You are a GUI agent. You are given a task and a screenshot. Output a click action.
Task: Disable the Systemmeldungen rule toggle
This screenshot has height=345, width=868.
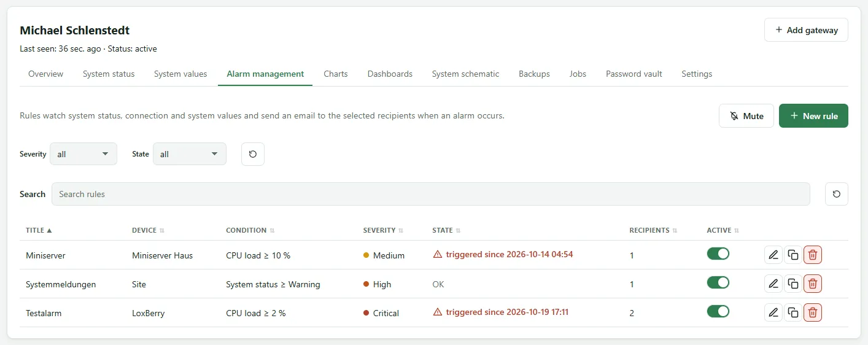718,282
